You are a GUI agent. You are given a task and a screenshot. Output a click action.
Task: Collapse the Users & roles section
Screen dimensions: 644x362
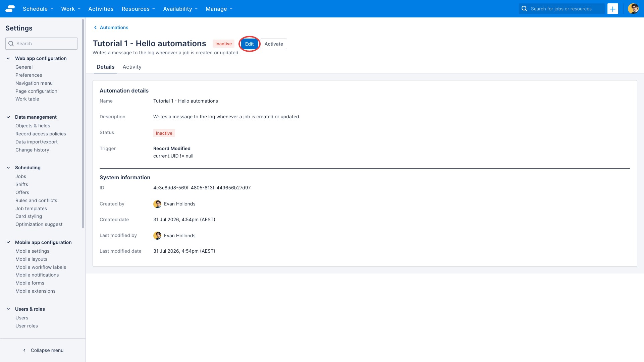[x=8, y=309]
